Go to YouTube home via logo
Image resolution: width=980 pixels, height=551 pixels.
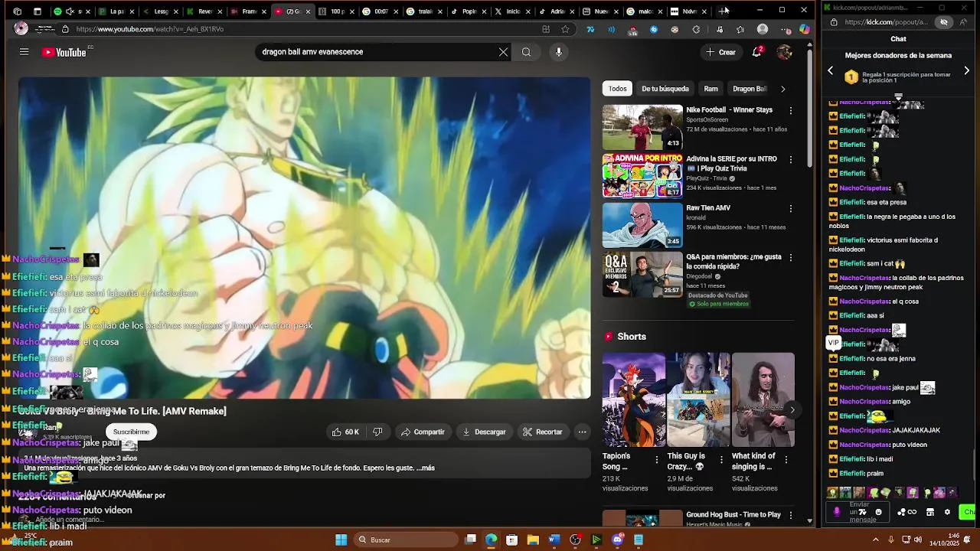pyautogui.click(x=64, y=52)
